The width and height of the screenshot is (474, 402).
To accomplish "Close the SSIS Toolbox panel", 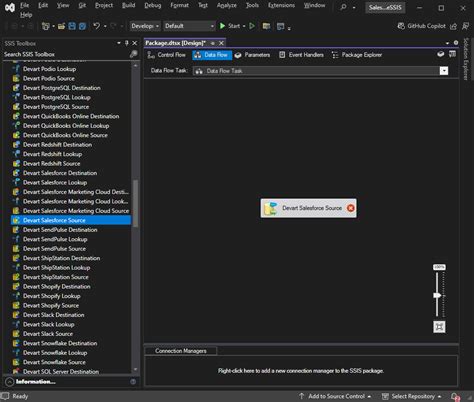I will point(135,43).
